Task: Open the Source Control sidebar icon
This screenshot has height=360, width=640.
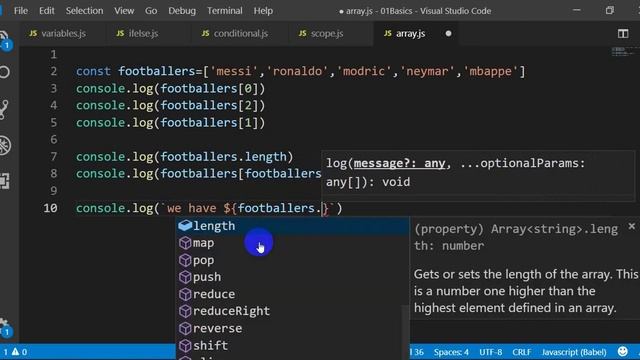Action: pos(4,109)
